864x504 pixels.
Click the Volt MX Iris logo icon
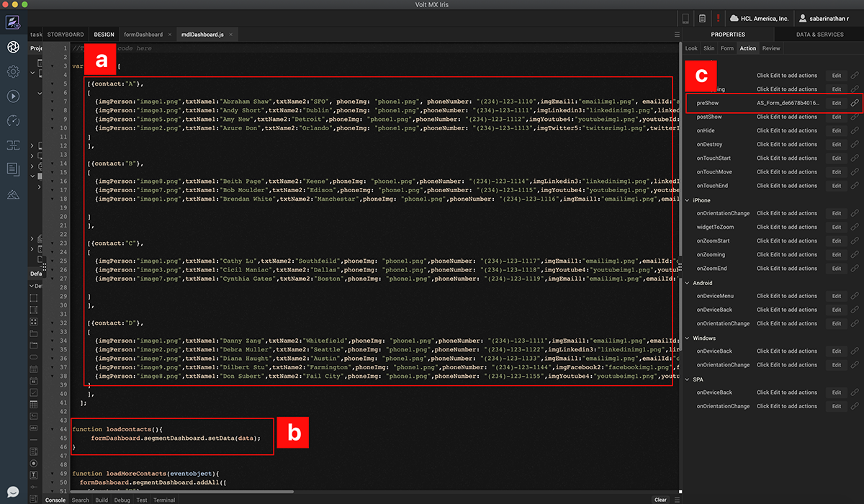(x=13, y=22)
